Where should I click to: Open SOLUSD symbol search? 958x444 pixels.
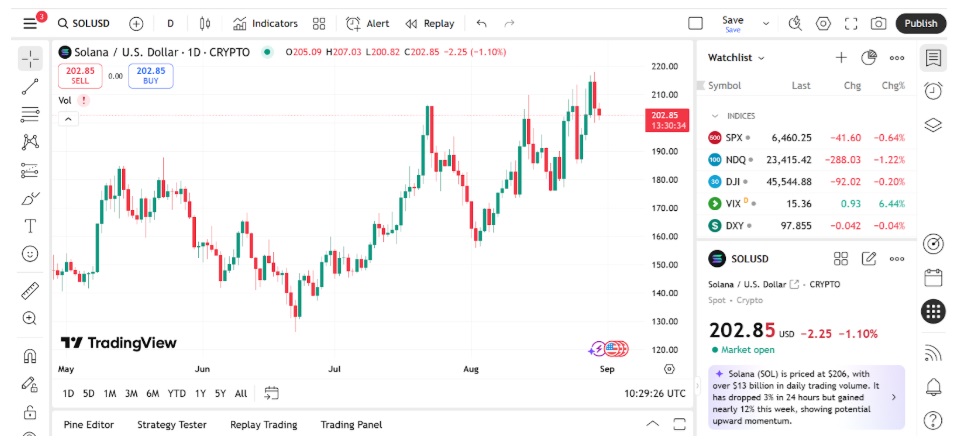point(84,24)
